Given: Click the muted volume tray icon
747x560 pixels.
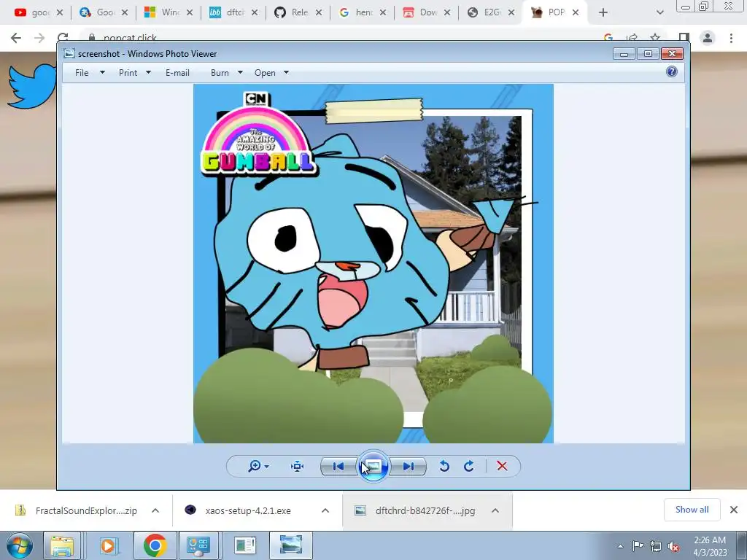Looking at the screenshot, I should pyautogui.click(x=673, y=547).
